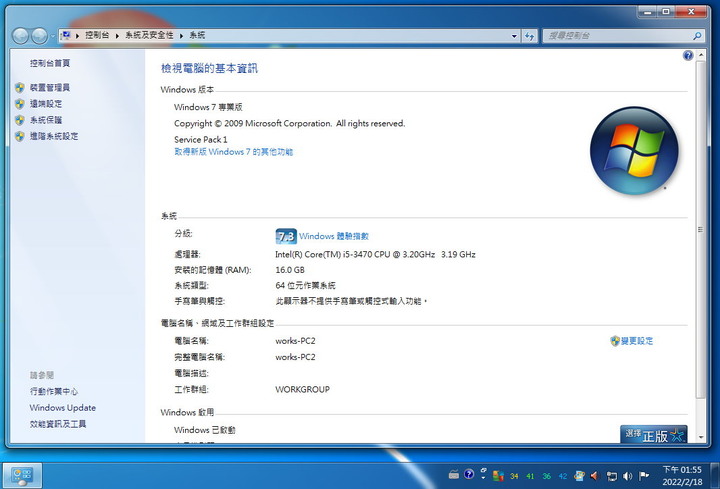The image size is (720, 489).
Task: Click the WORKGROUP value
Action: tap(303, 389)
